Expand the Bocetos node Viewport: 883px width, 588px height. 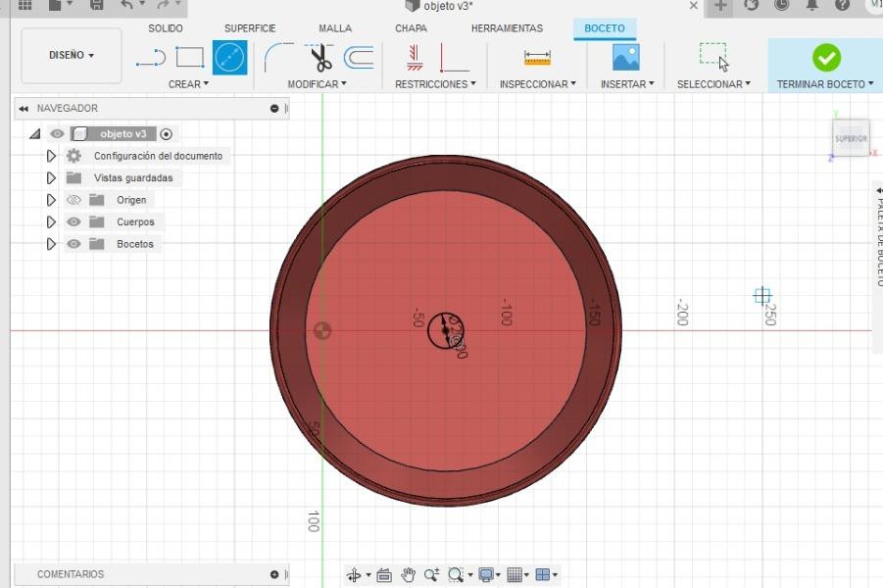pos(51,244)
